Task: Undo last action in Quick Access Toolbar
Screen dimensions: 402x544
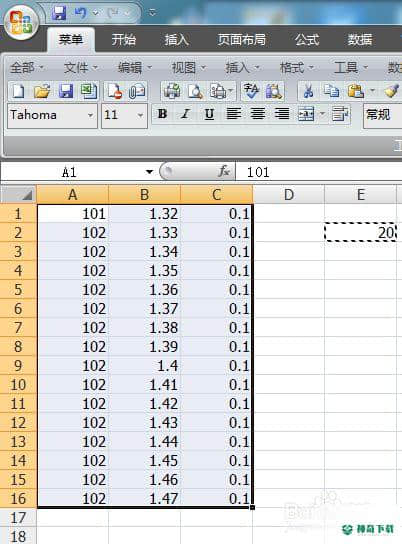Action: tap(80, 13)
